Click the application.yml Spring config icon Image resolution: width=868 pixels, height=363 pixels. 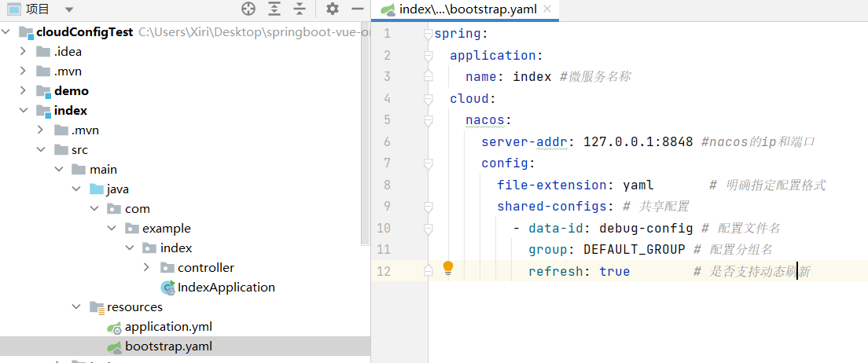click(115, 328)
